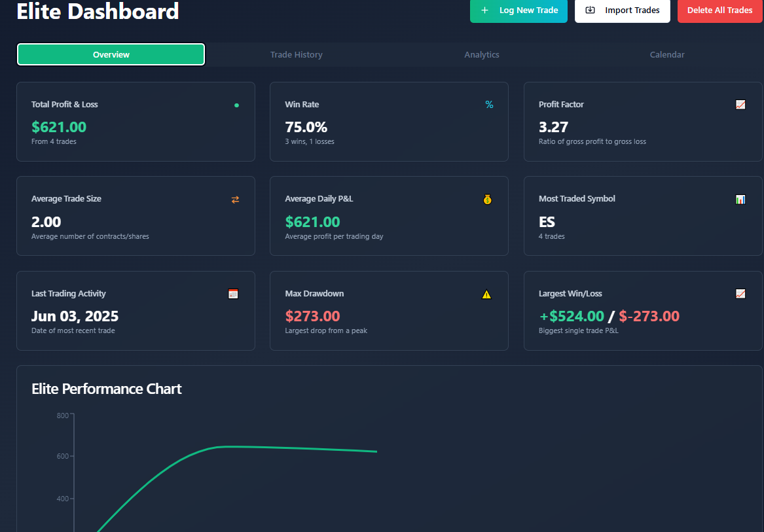The image size is (764, 532).
Task: Click the swap arrows icon in Average Trade Size
Action: (235, 200)
